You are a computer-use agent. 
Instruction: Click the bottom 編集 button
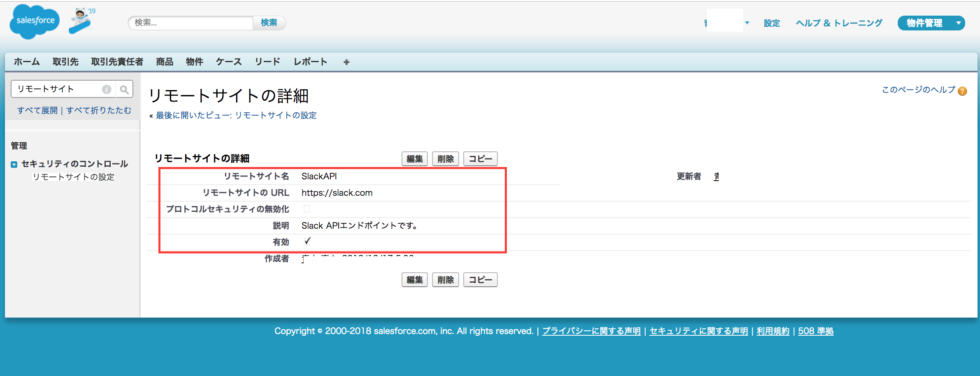(415, 280)
